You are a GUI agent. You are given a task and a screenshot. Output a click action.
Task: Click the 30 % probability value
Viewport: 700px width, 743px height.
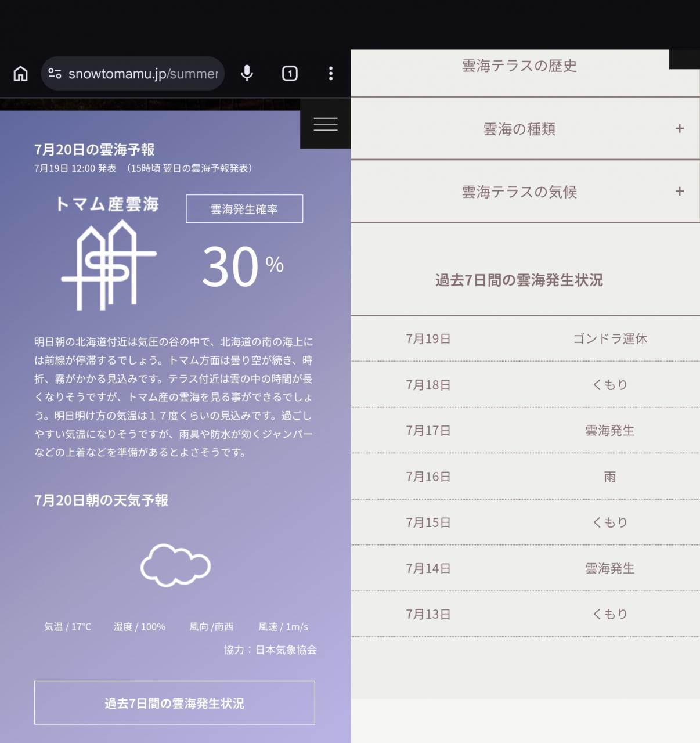point(243,267)
